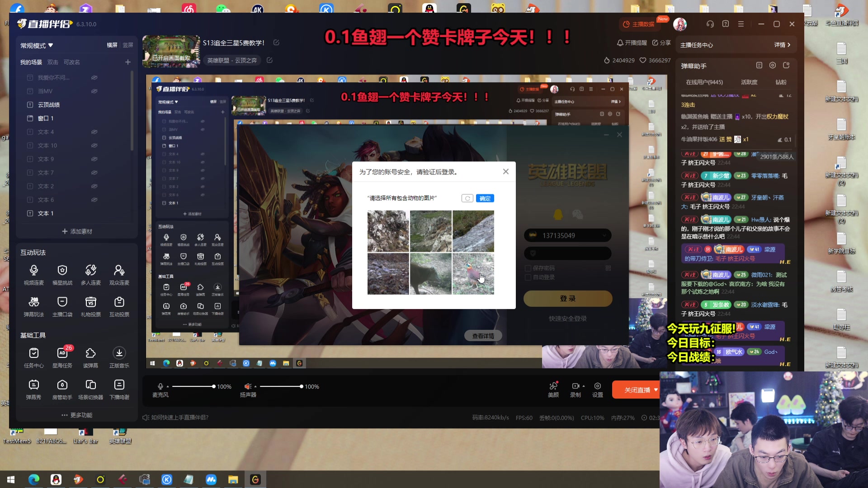The width and height of the screenshot is (868, 488).
Task: Open 礼物投票 gift voting
Action: pos(91,307)
